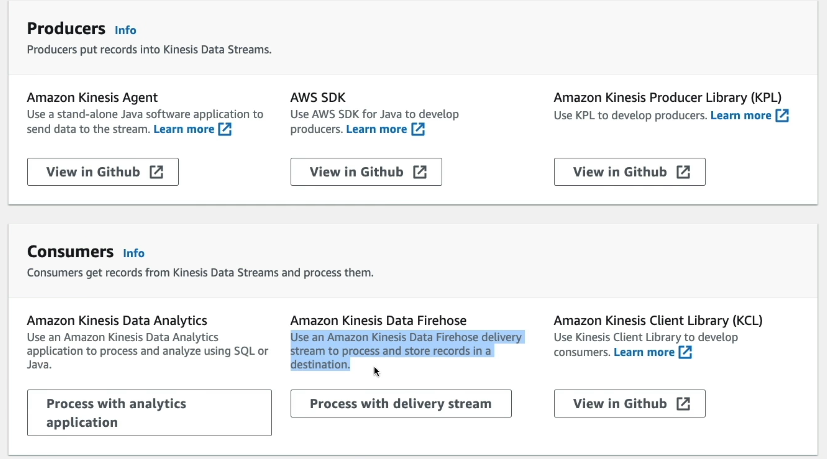Open Info link next to Consumers heading
Screen dimensions: 827x459
point(133,253)
